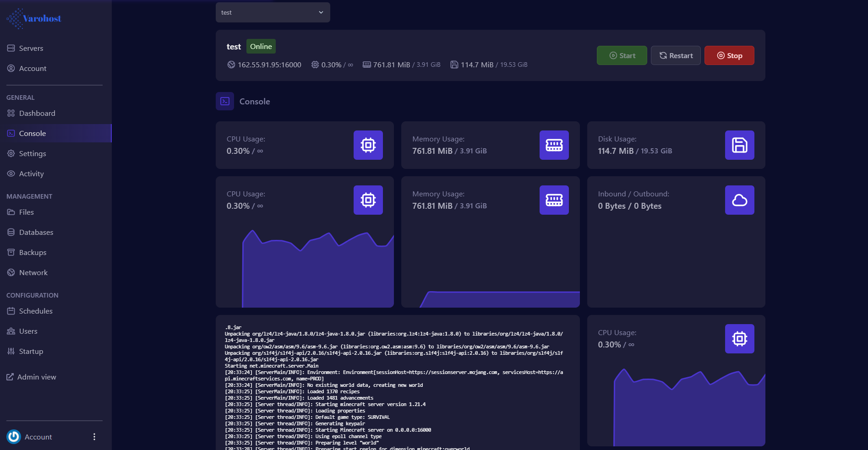Screen dimensions: 868x450
Task: Click the globe icon beside server address
Action: coord(231,65)
